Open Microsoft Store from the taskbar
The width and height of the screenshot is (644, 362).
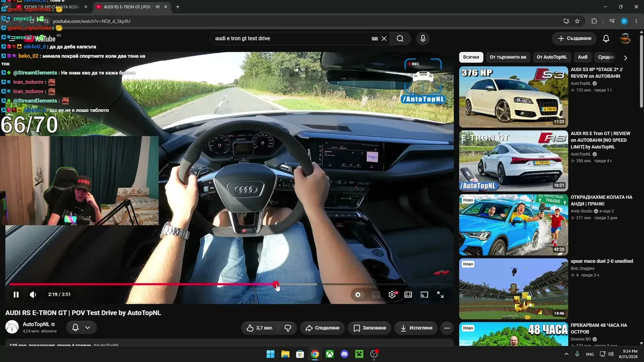click(300, 354)
